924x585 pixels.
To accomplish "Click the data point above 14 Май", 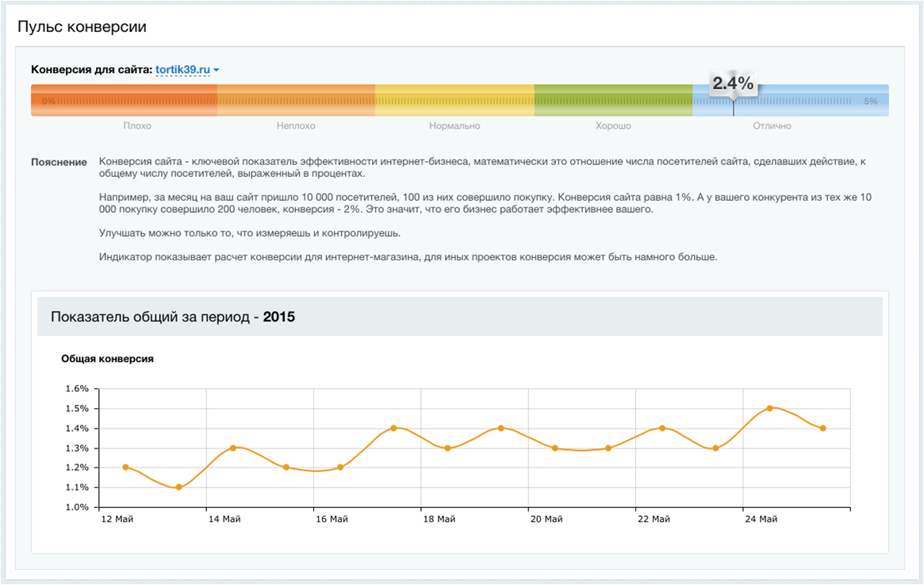I will tap(232, 448).
